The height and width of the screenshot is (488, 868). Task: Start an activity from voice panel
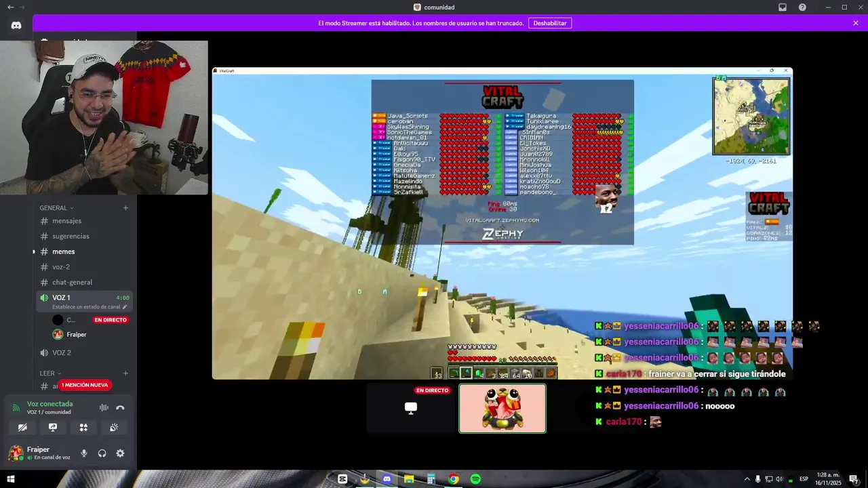[x=83, y=428]
